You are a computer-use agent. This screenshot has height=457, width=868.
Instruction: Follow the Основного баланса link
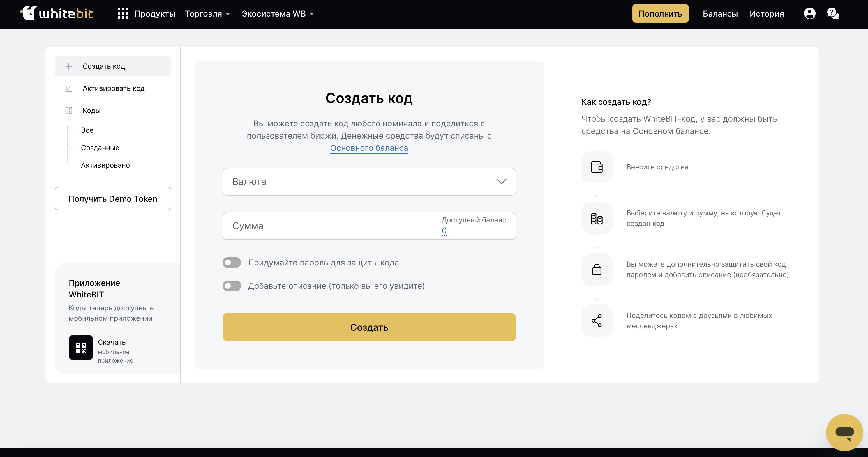[x=369, y=148]
